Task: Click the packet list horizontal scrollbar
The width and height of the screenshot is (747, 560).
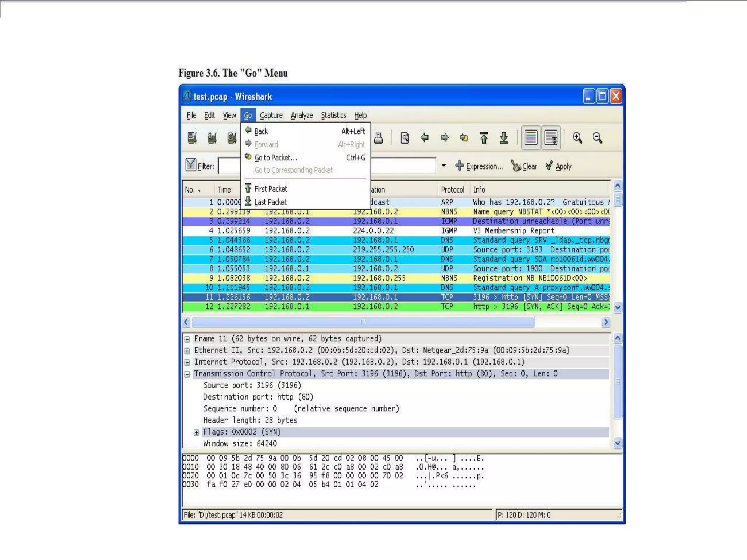Action: 363,322
